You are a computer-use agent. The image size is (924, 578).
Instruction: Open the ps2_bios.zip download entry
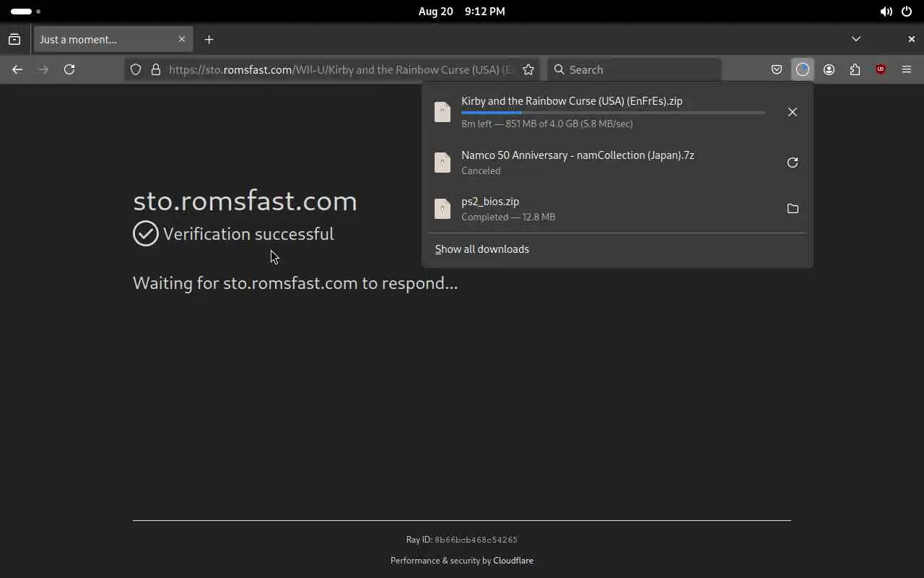[x=617, y=208]
